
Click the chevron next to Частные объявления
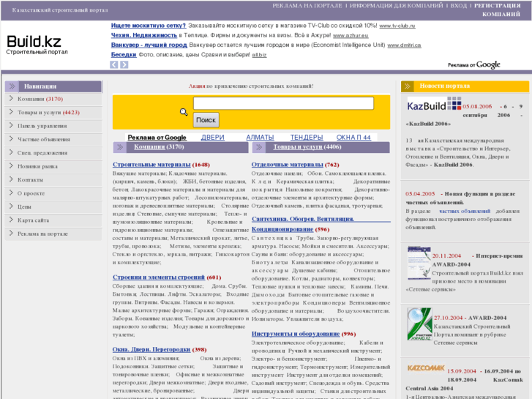click(x=11, y=139)
